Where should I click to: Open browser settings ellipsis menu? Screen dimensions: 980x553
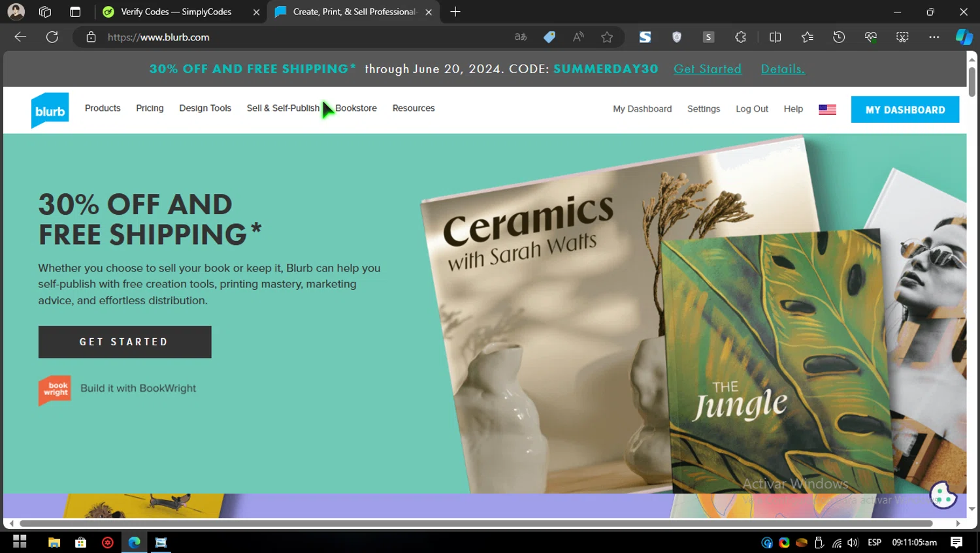(x=934, y=37)
